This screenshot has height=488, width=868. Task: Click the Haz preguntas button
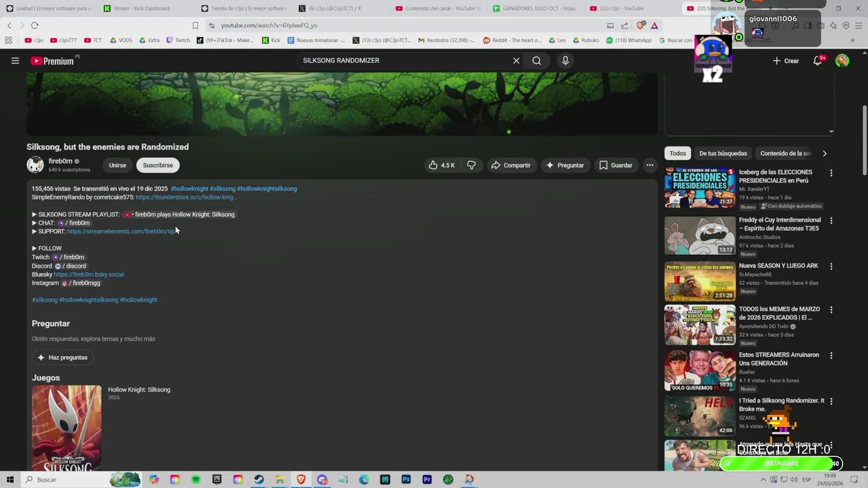(x=62, y=357)
